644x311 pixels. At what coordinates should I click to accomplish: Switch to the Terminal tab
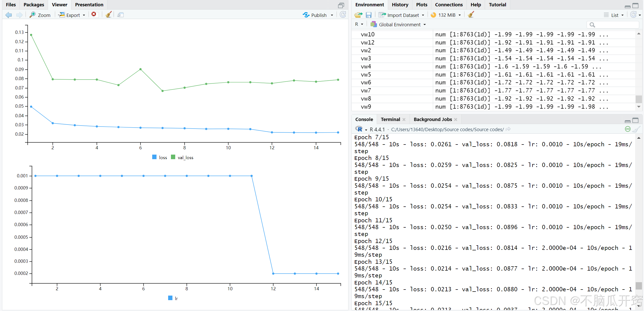coord(390,119)
